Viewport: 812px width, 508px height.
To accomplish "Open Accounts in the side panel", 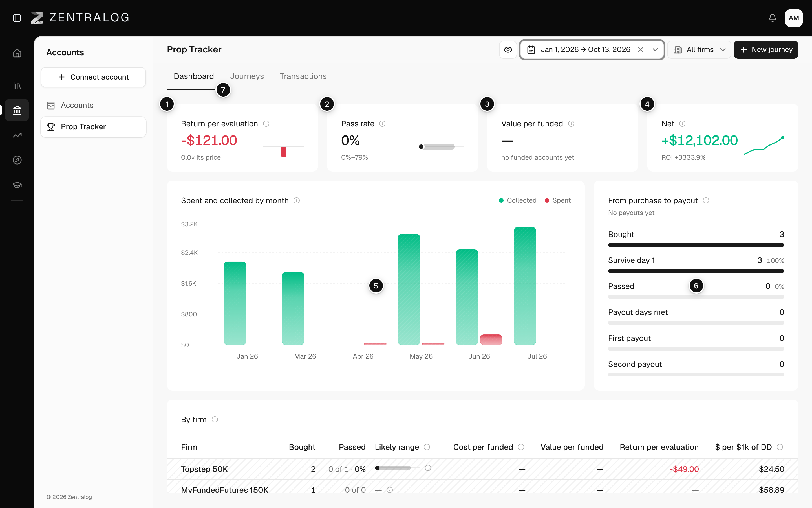I will click(x=93, y=106).
